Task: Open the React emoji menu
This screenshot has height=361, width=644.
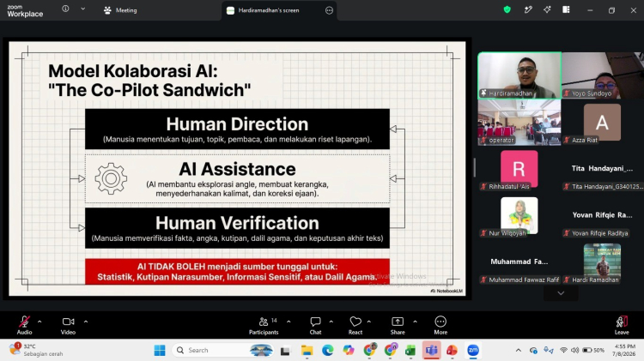Action: pos(355,325)
